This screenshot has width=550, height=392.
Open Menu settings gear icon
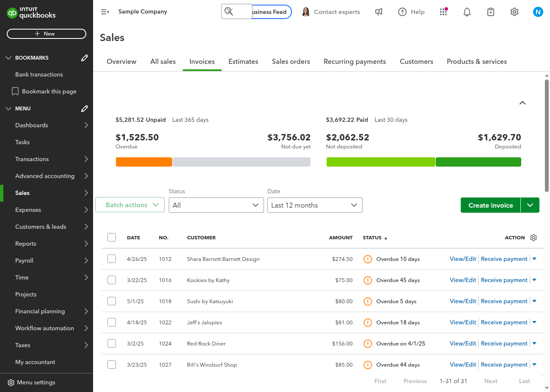coord(11,383)
